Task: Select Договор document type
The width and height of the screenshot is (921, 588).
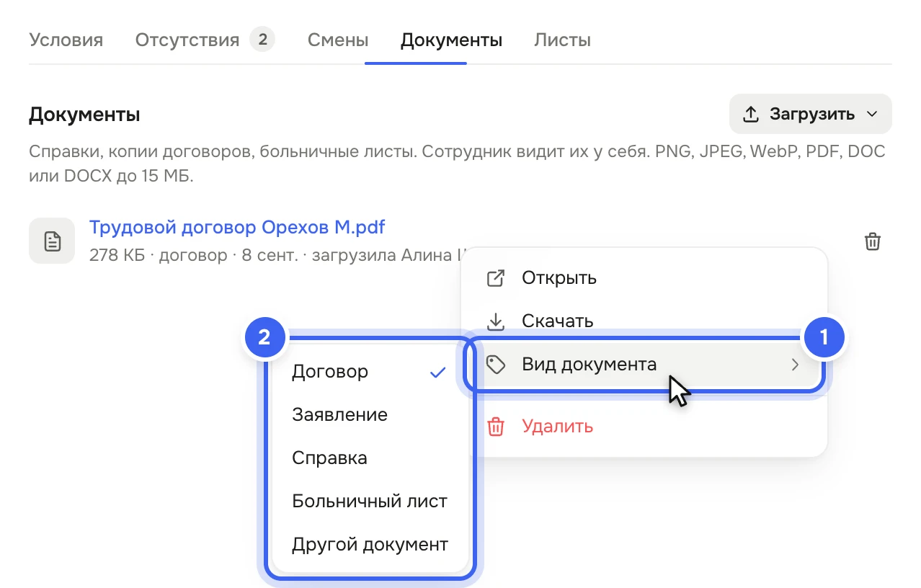Action: coord(370,372)
